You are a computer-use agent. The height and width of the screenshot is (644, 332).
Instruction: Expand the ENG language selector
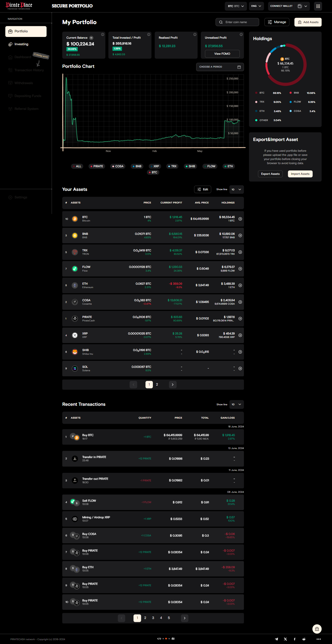[x=256, y=6]
